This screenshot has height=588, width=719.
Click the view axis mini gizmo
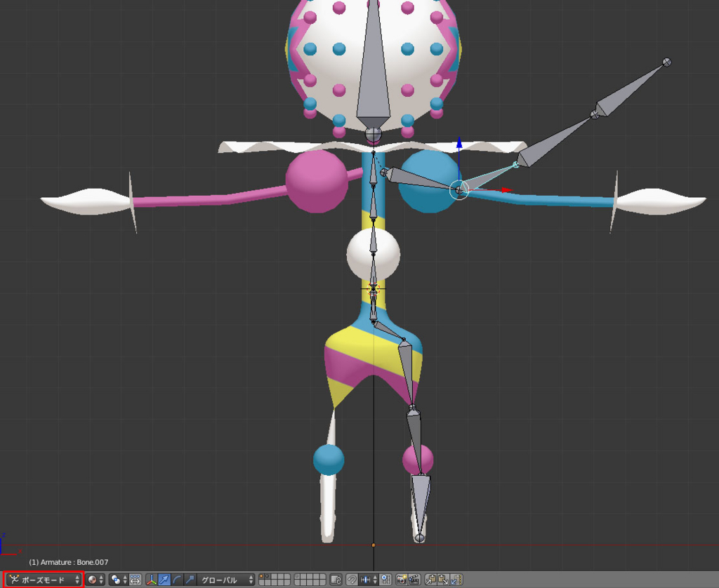pos(9,545)
